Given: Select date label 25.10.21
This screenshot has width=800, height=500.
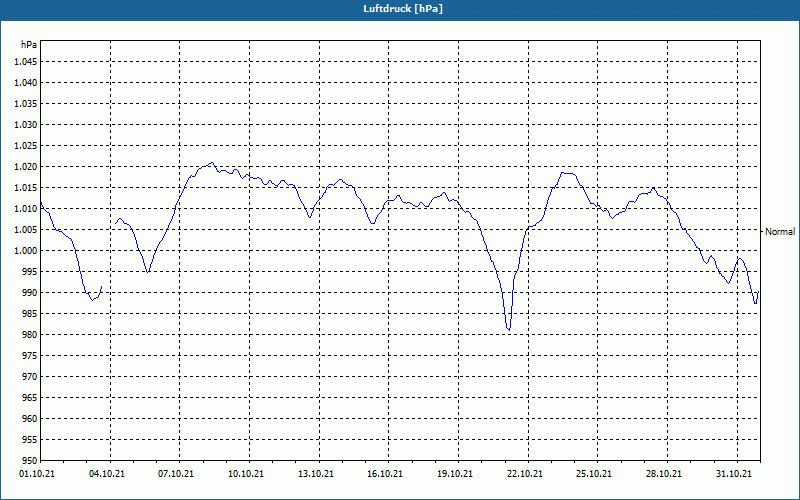Looking at the screenshot, I should coord(594,474).
